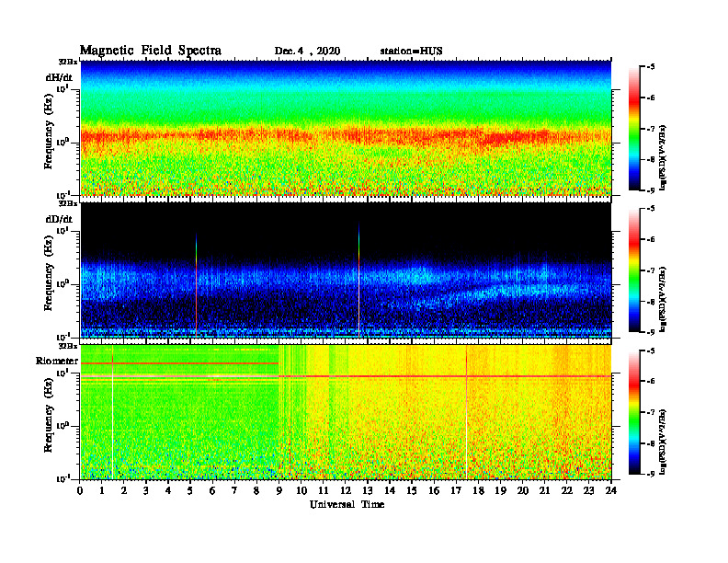Click hour tick label "11" on time axis
Screen dimensions: 728x563
324,491
